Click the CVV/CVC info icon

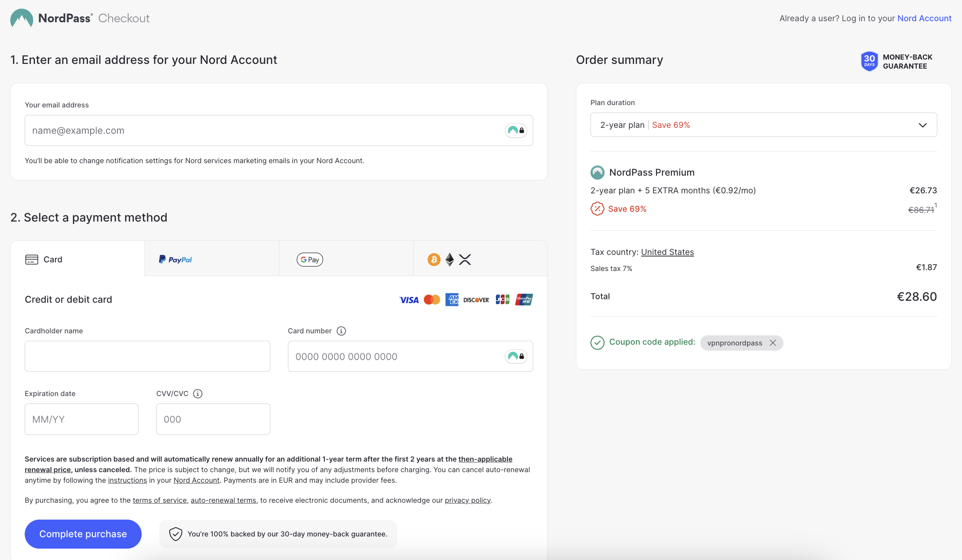198,394
